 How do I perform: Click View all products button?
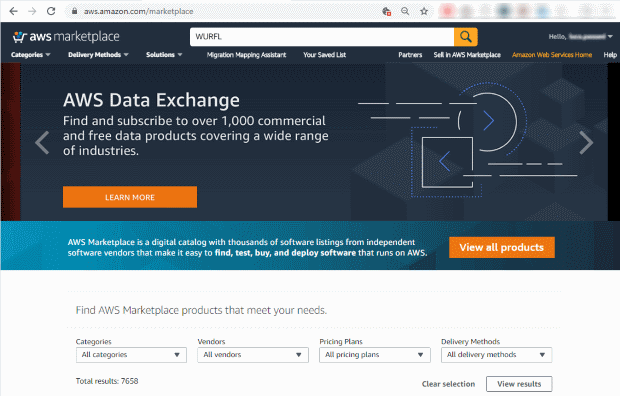502,247
